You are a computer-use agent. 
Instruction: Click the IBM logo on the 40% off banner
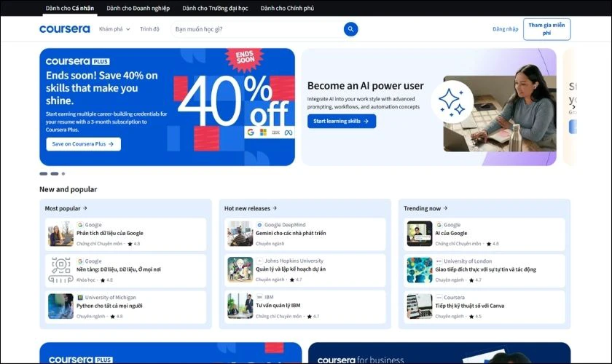coord(276,132)
